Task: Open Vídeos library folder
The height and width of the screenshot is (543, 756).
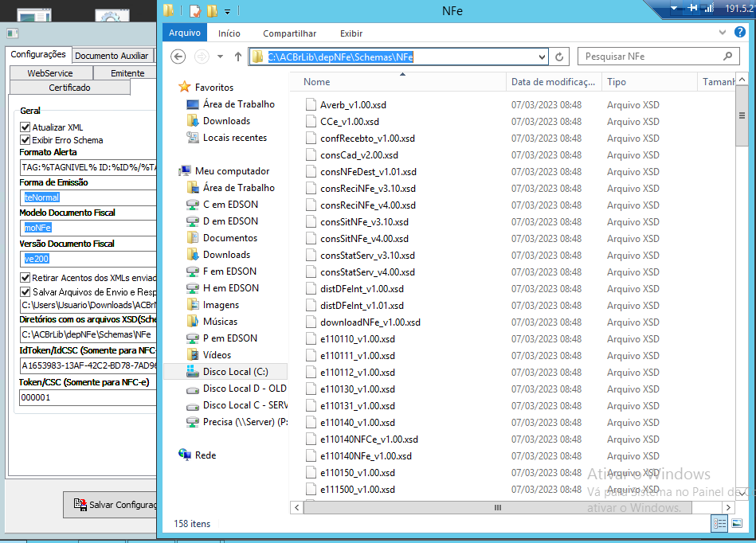Action: tap(209, 355)
